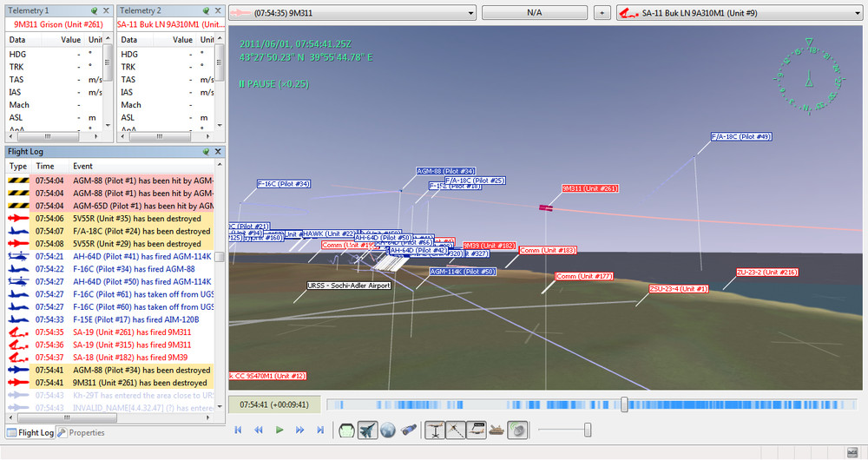Switch to the Flight Log tab
The height and width of the screenshot is (460, 868).
[x=30, y=433]
